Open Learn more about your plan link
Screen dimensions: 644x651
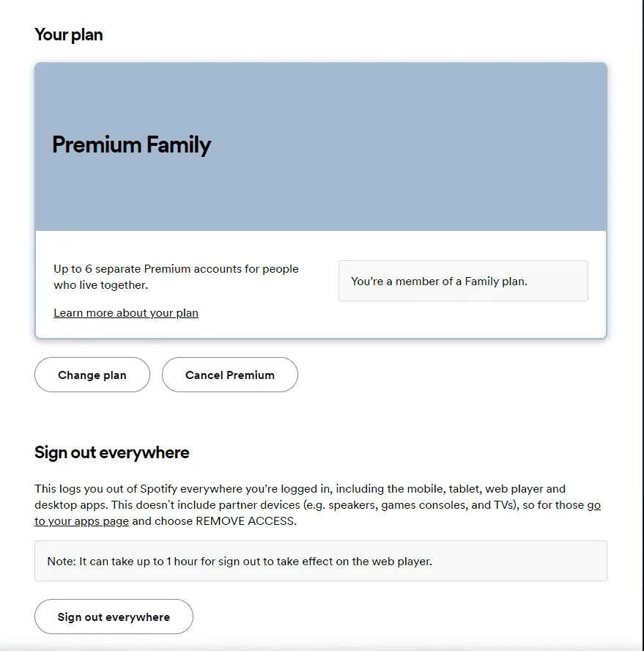click(x=126, y=312)
